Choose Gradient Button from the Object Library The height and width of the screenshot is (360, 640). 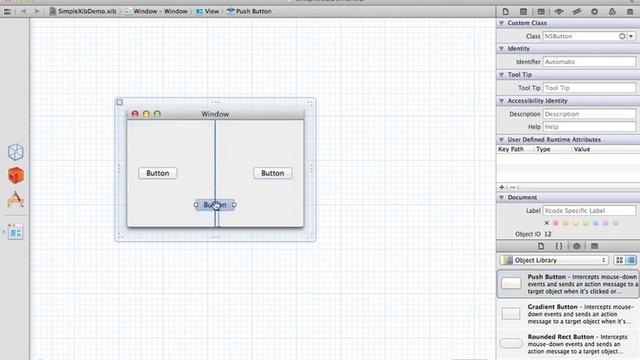point(568,314)
